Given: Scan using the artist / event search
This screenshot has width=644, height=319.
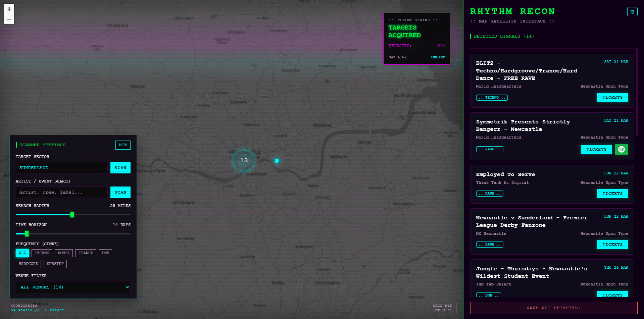Looking at the screenshot, I should click(120, 192).
